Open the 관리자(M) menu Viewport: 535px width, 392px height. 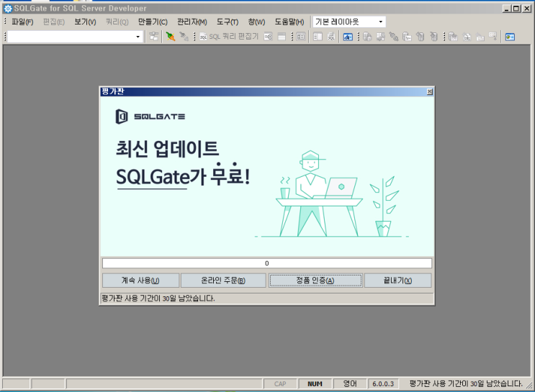pos(192,22)
